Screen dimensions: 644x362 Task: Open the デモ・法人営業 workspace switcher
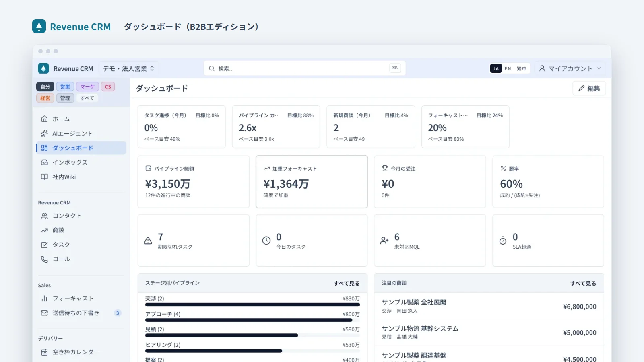(128, 68)
